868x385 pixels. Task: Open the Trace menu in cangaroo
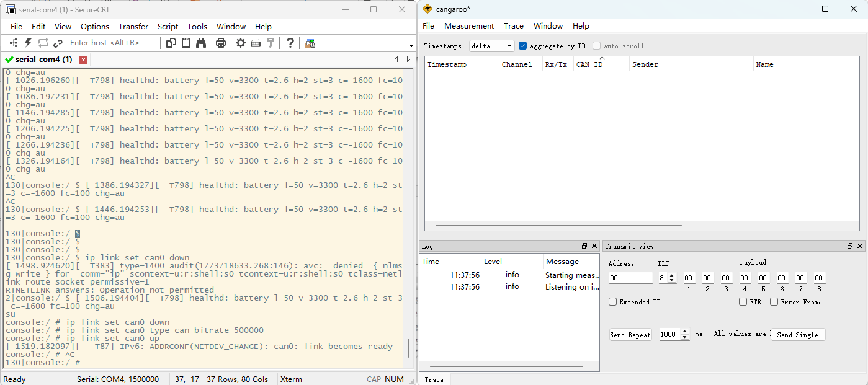(x=514, y=26)
